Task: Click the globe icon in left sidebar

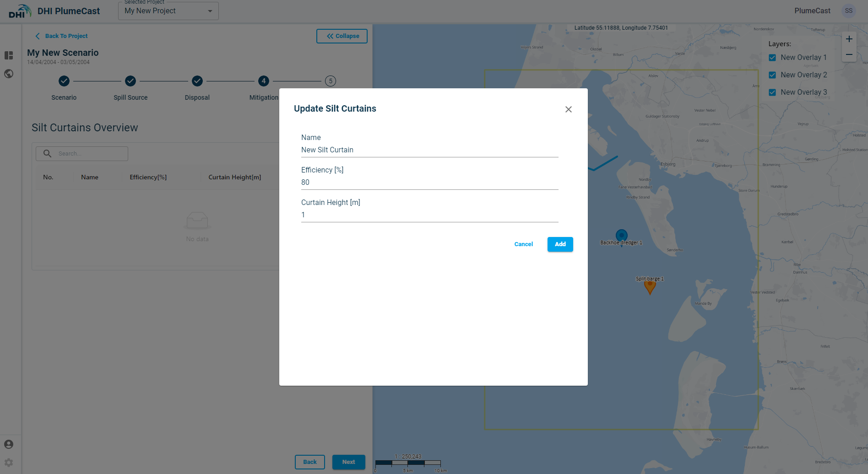Action: click(x=9, y=74)
